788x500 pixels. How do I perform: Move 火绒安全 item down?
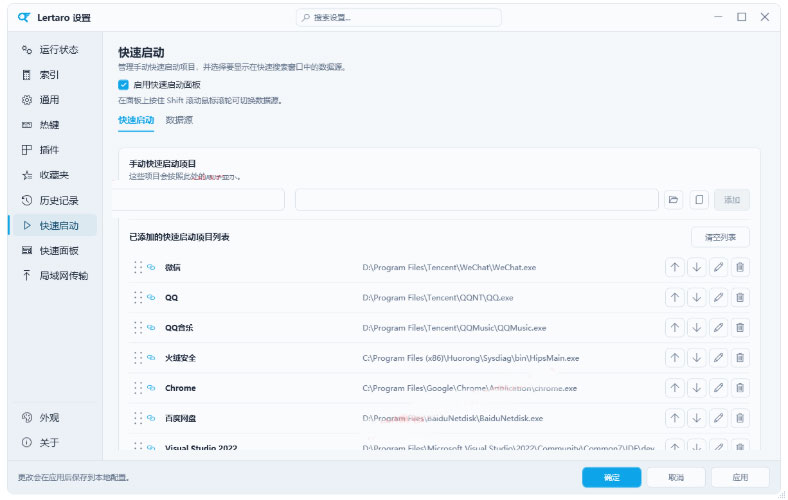click(x=697, y=358)
